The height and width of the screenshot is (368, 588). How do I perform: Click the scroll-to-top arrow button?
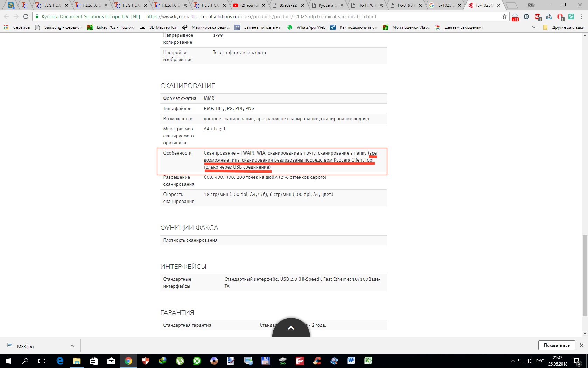tap(291, 328)
